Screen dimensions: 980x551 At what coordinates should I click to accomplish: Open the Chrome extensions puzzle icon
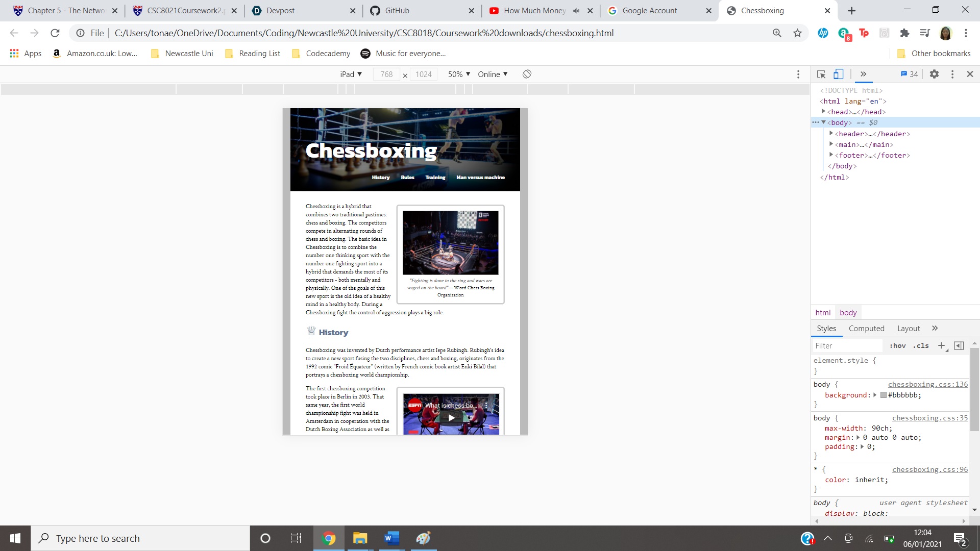pyautogui.click(x=904, y=33)
